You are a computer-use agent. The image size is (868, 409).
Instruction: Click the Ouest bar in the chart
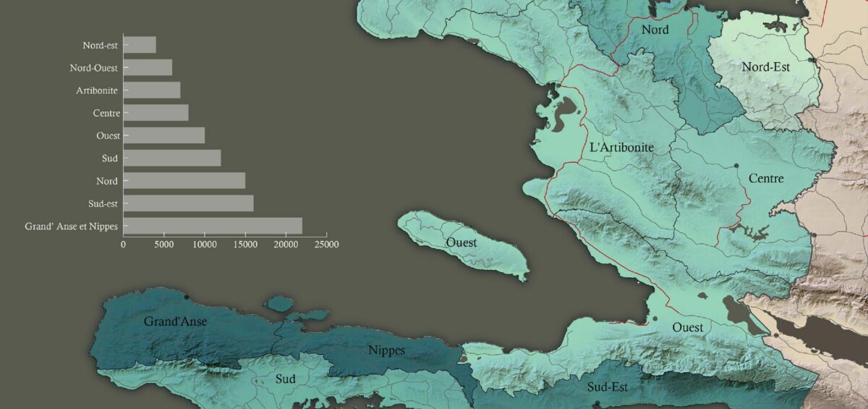(164, 135)
